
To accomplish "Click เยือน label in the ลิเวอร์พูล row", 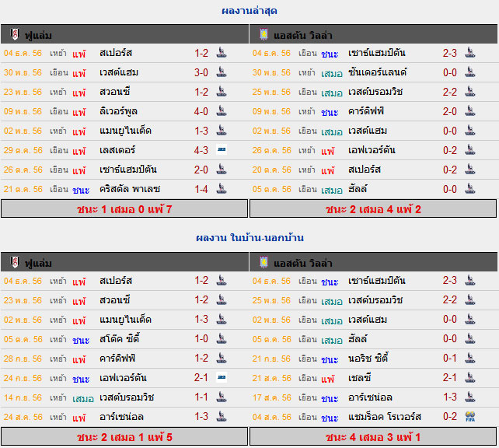I will click(59, 111).
